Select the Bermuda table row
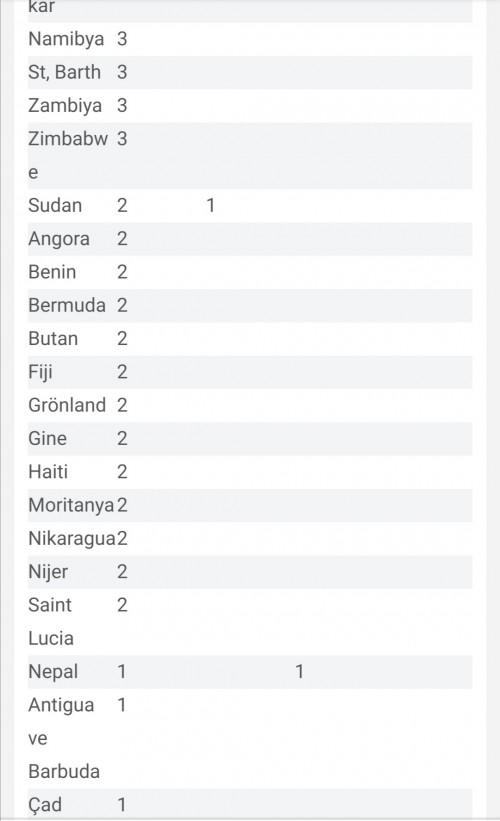This screenshot has height=821, width=500. 250,305
